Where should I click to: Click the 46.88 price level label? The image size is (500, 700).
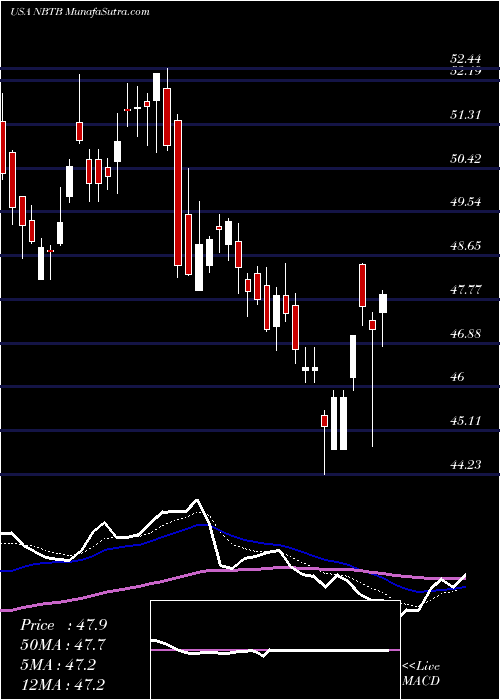466,333
